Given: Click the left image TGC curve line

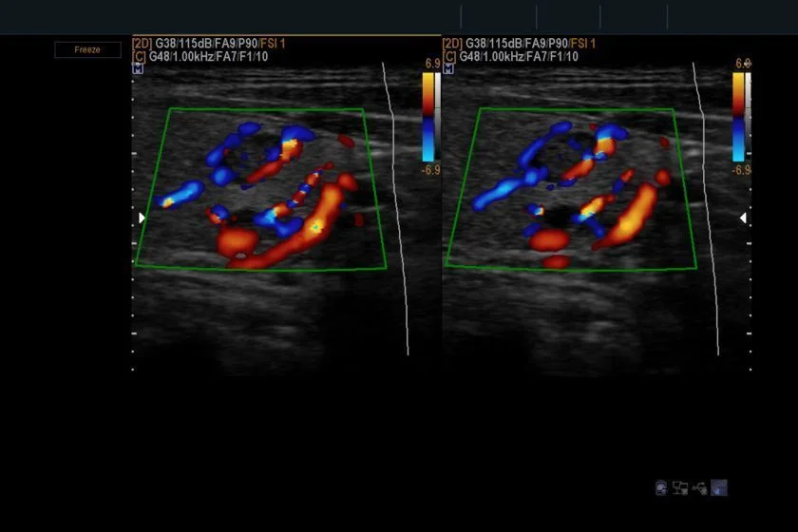Looking at the screenshot, I should (397, 209).
